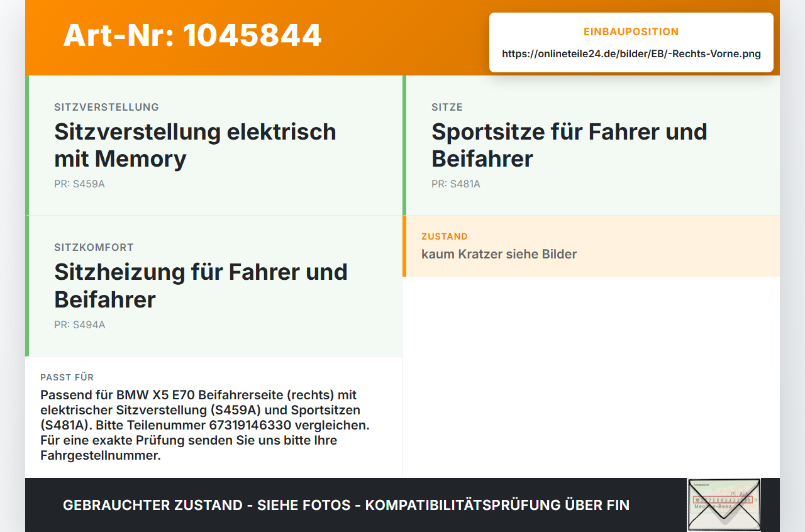Click the white Einbauposition info box

coord(631,42)
